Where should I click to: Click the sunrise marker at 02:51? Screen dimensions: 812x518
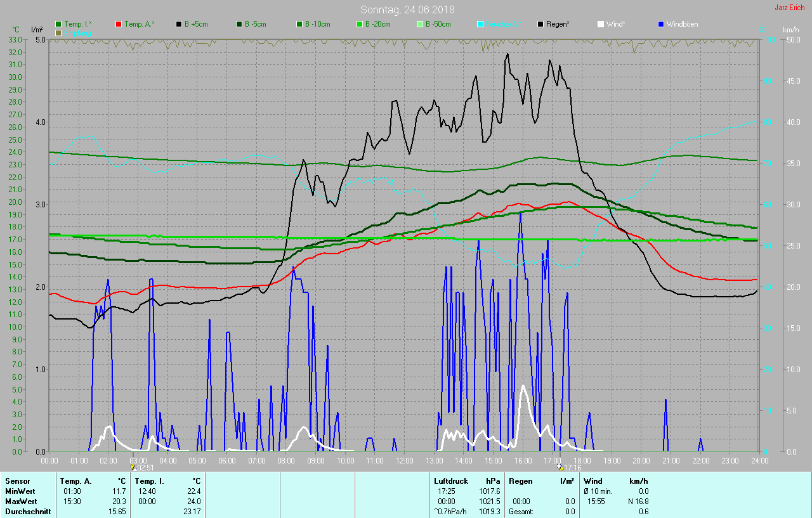(x=133, y=467)
